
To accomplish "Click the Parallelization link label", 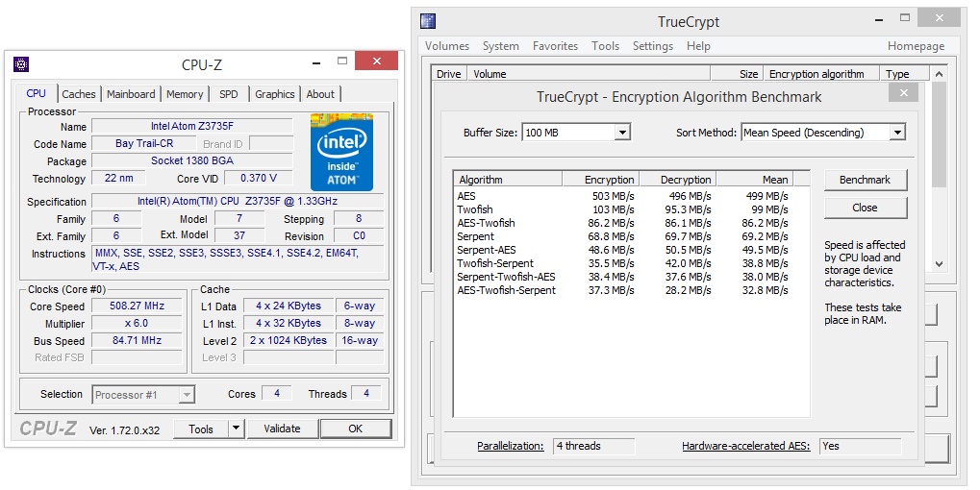I will (x=510, y=446).
